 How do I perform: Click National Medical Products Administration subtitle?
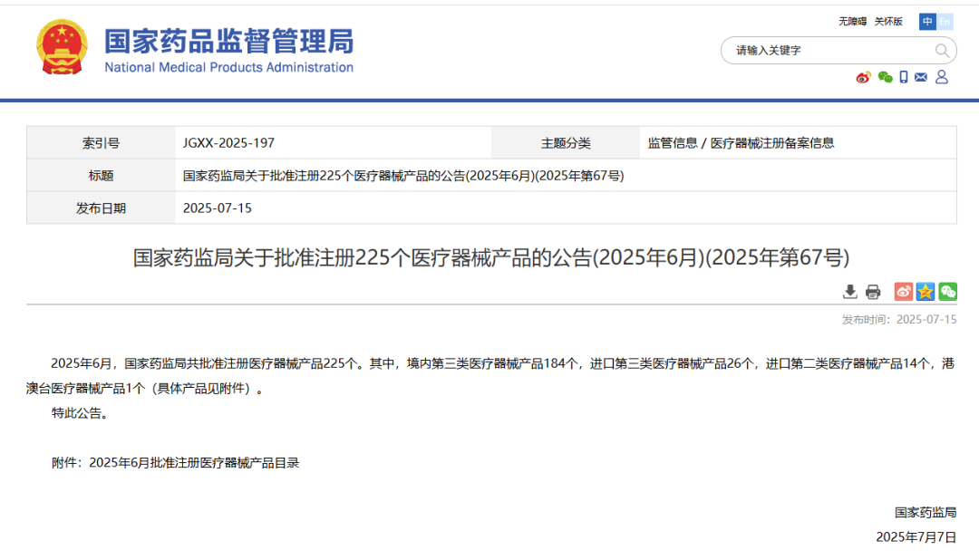pyautogui.click(x=228, y=67)
